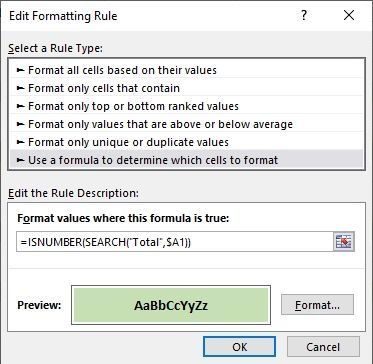This screenshot has height=364, width=373.
Task: Click arrow bullet beside 'Use a formula' rule
Action: point(21,160)
